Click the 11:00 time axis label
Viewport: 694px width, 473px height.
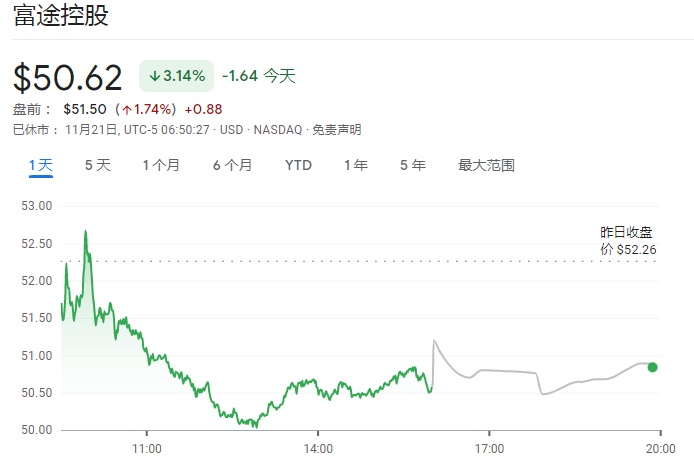147,449
